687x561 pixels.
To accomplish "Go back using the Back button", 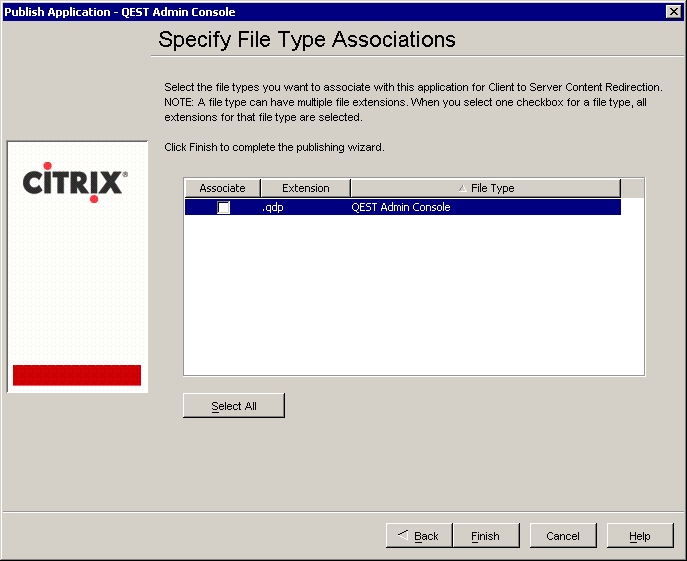I will [419, 536].
